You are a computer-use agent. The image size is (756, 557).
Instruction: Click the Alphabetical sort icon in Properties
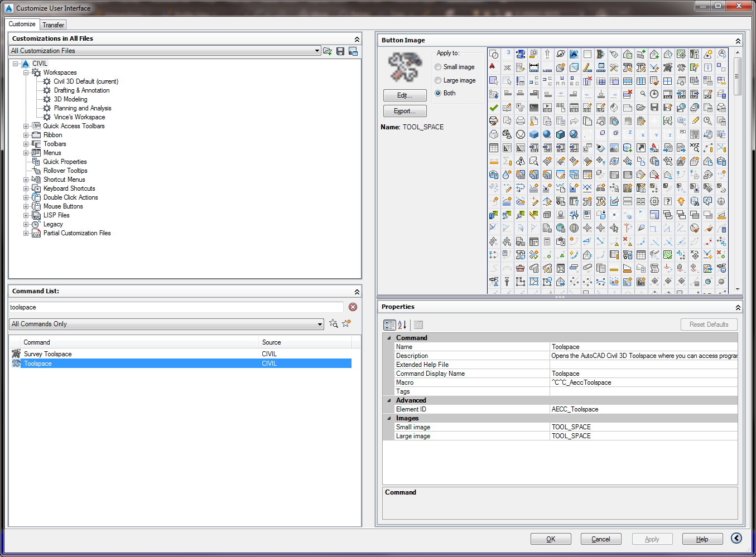[401, 324]
